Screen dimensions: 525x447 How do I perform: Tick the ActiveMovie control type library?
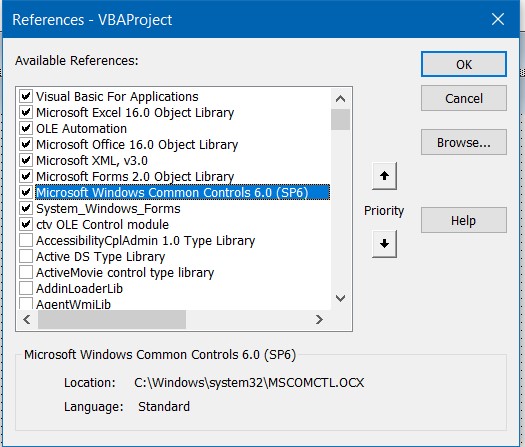pos(26,273)
